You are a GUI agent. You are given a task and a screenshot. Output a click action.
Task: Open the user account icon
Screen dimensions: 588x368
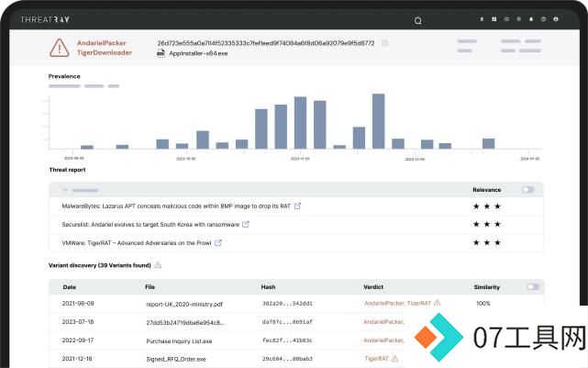pyautogui.click(x=556, y=19)
